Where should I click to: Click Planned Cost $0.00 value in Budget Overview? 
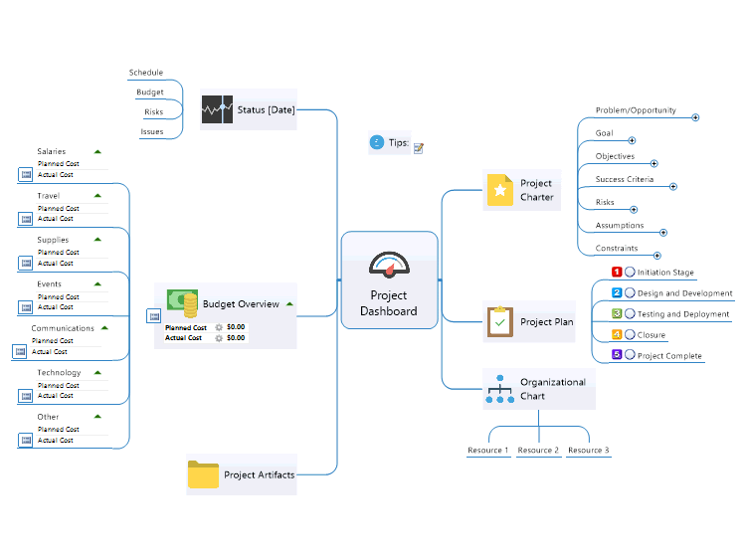(x=236, y=327)
